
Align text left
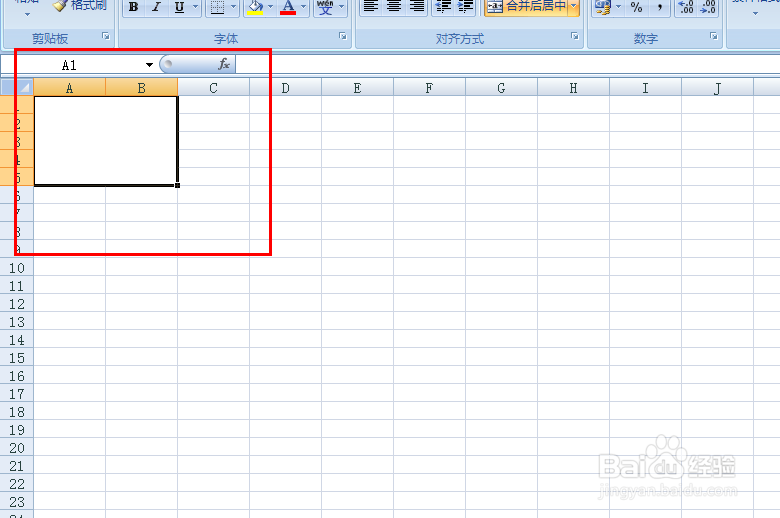371,7
